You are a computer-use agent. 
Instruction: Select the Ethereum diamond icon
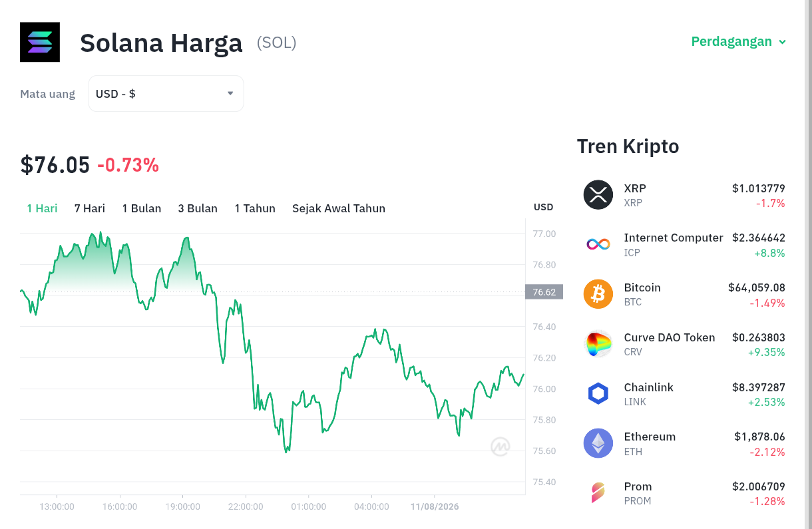[x=598, y=443]
